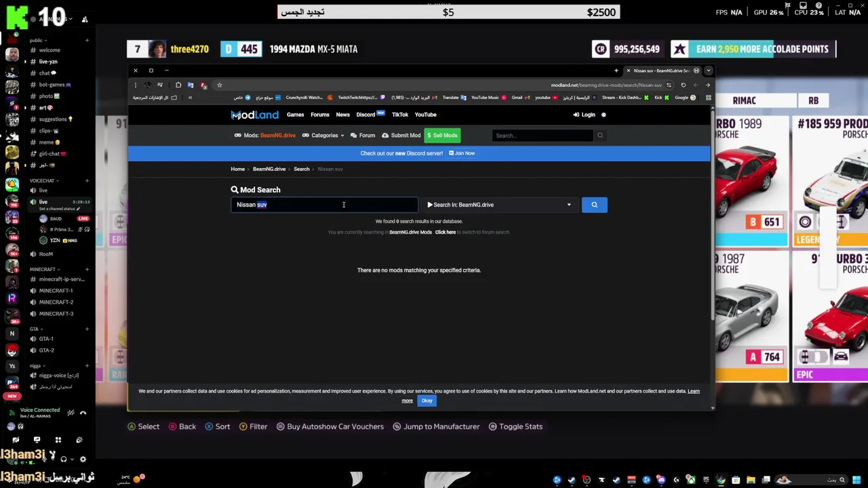The image size is (868, 488).
Task: Click the Home breadcrumb link
Action: (x=237, y=169)
